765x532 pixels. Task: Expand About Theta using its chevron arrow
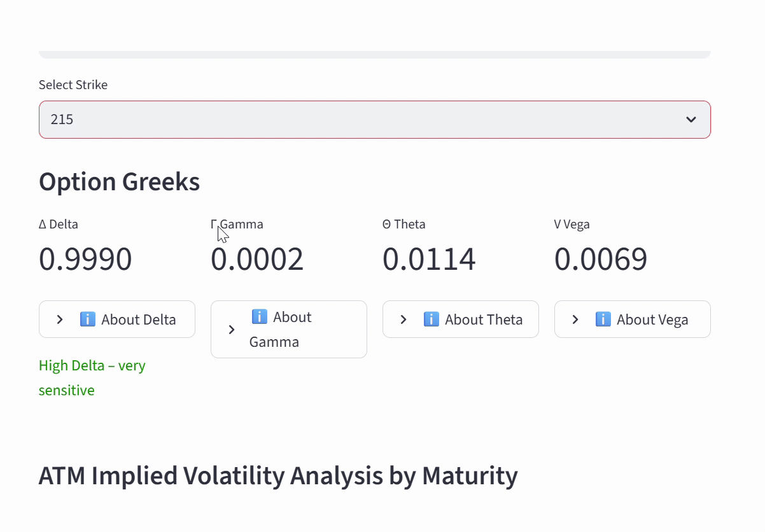(404, 319)
